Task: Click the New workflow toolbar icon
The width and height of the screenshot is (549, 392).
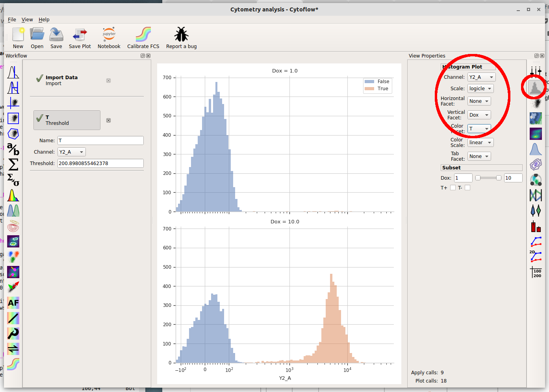Action: 18,35
